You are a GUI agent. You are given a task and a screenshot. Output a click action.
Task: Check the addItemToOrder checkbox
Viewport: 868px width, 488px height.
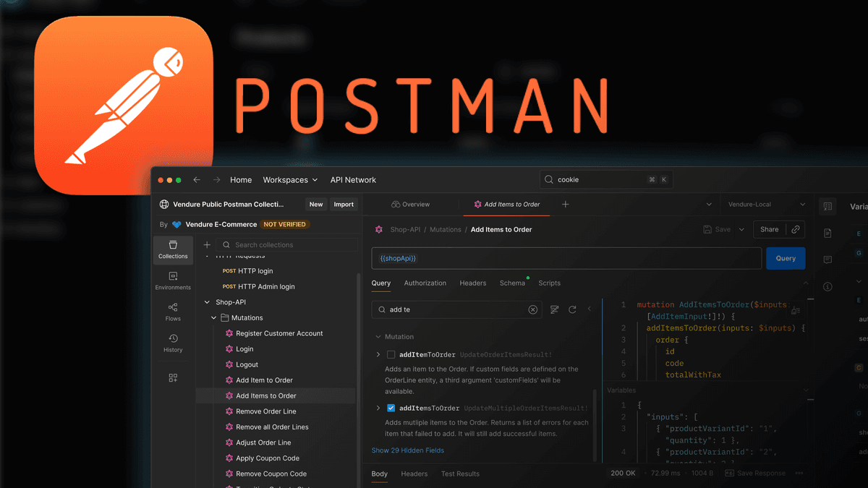pos(391,355)
